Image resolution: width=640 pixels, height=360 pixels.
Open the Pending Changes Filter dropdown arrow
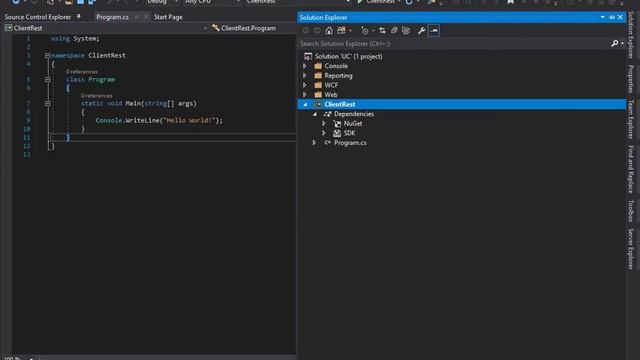tap(373, 31)
